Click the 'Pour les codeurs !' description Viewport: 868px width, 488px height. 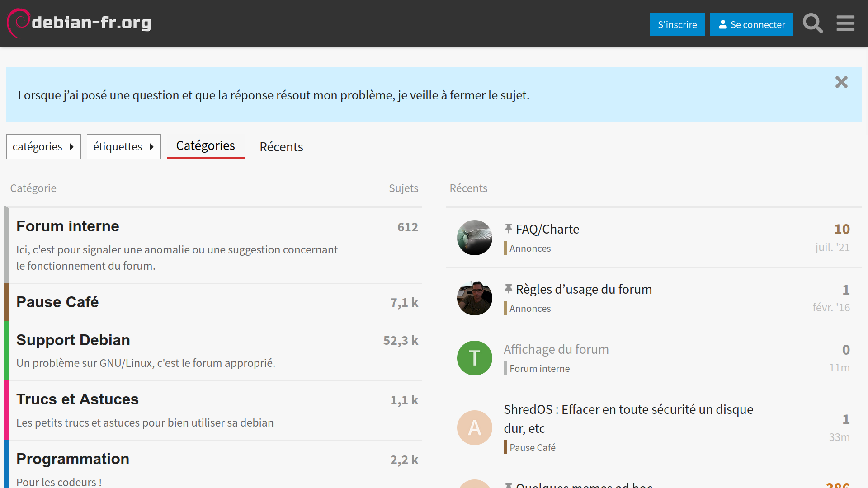click(59, 482)
